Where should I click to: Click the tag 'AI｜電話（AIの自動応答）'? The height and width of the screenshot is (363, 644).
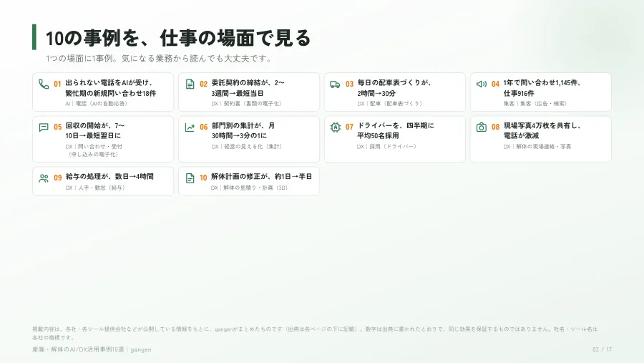point(97,104)
